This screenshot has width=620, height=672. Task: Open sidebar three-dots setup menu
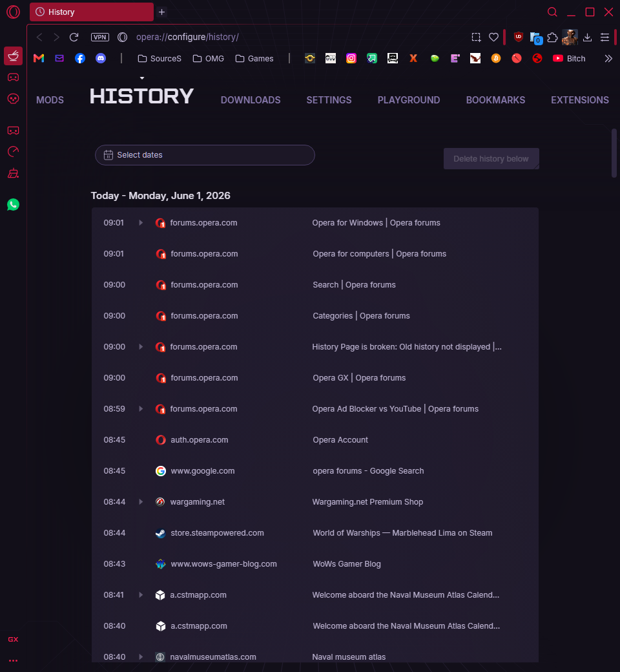pos(14,661)
